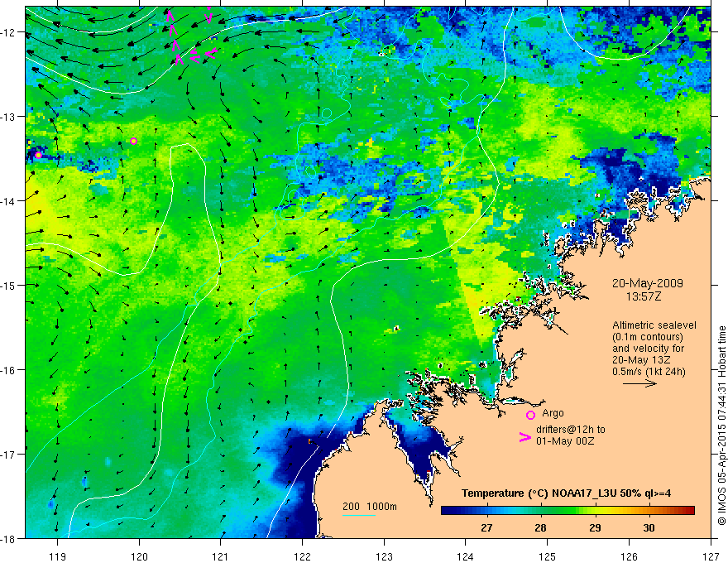The image size is (728, 563).
Task: Click latitude axis label -13
Action: [9, 117]
